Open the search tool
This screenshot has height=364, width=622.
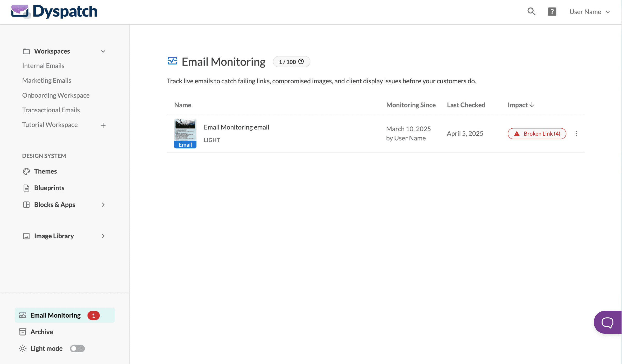pos(531,11)
